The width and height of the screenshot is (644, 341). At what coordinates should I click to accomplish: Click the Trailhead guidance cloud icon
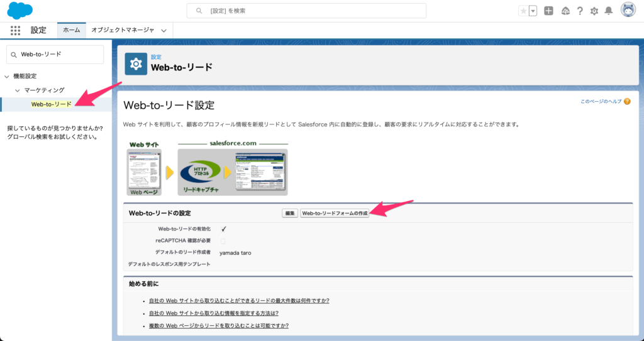coord(565,11)
